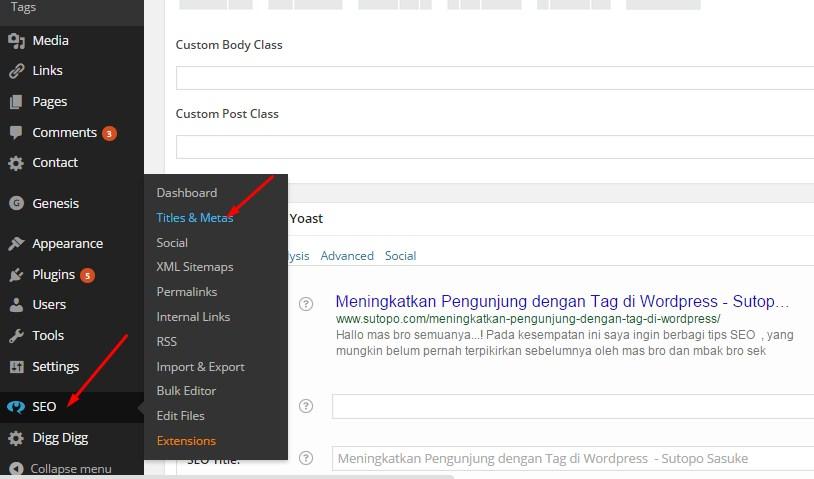This screenshot has width=814, height=479.
Task: Click help icon beside the snippet preview
Action: click(306, 304)
